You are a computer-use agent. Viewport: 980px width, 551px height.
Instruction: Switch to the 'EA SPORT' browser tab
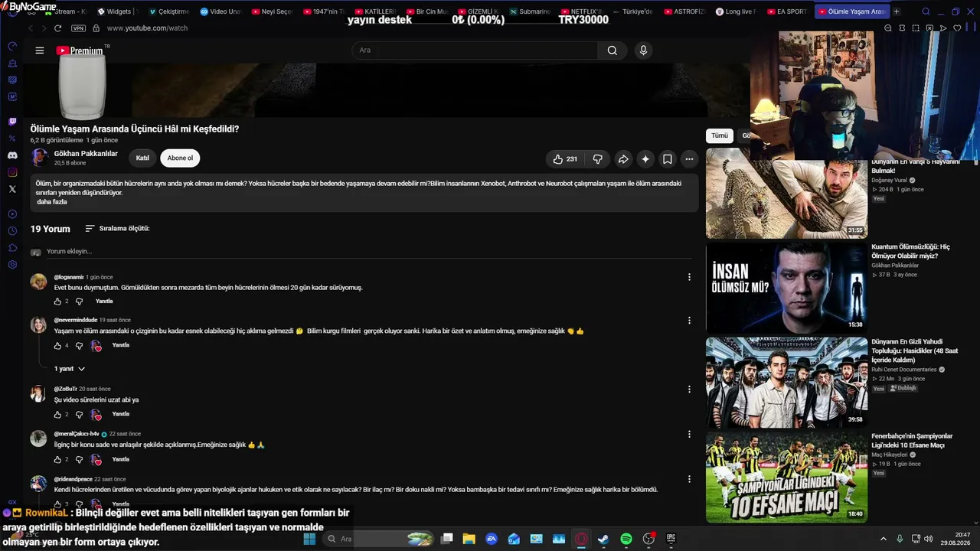coord(786,11)
